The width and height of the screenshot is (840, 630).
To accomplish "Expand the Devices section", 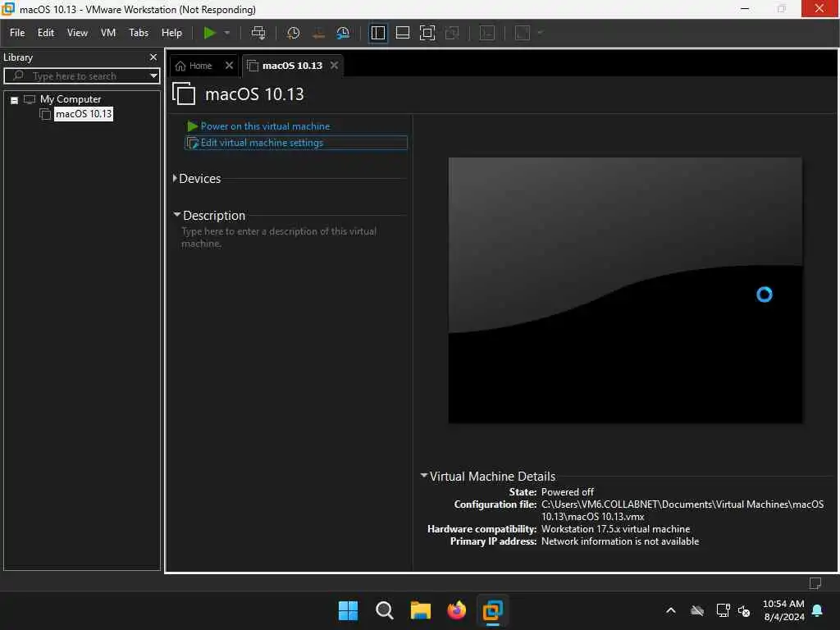I will coord(175,178).
